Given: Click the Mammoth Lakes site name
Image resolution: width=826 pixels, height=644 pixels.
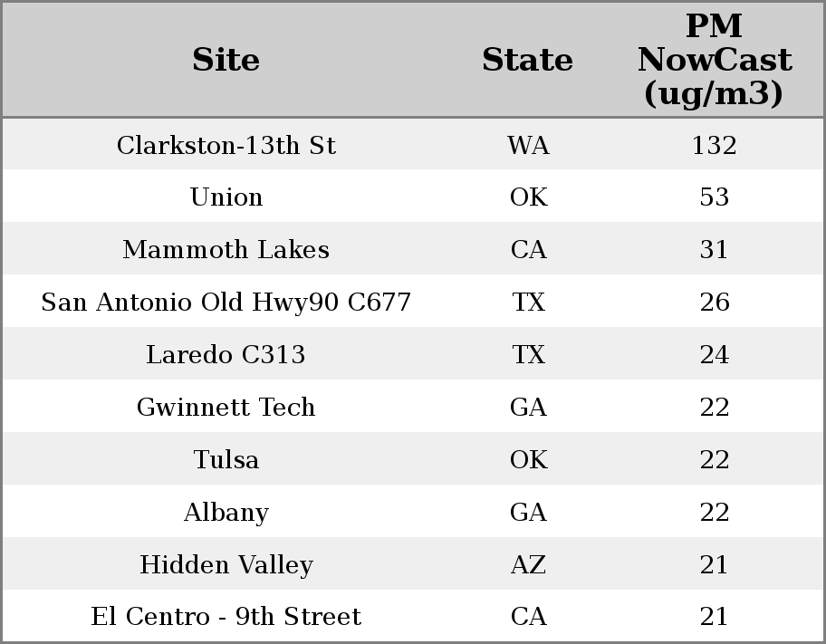Looking at the screenshot, I should (x=226, y=250).
